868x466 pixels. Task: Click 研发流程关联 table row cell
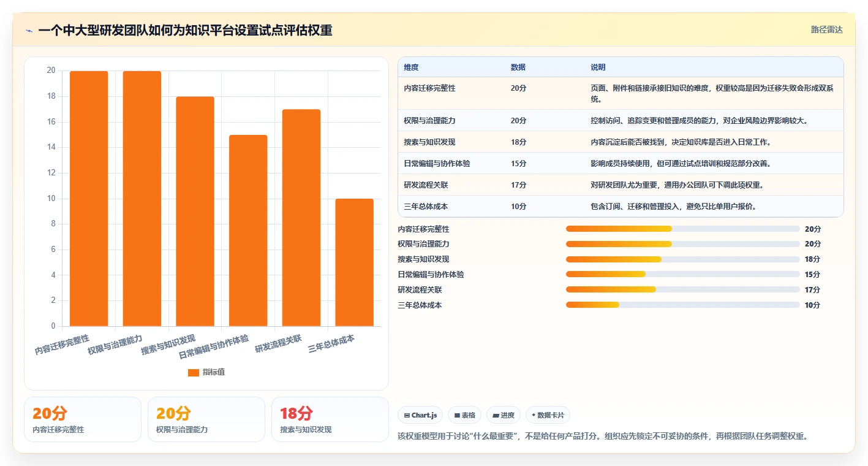426,185
